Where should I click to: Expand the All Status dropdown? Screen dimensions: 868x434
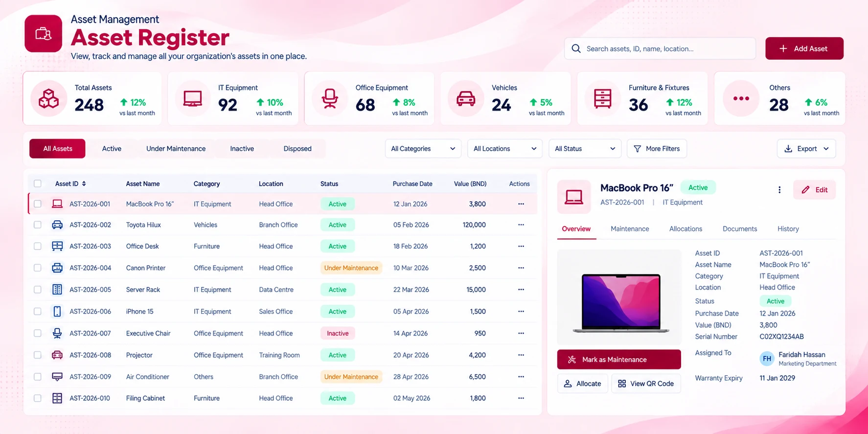coord(585,149)
